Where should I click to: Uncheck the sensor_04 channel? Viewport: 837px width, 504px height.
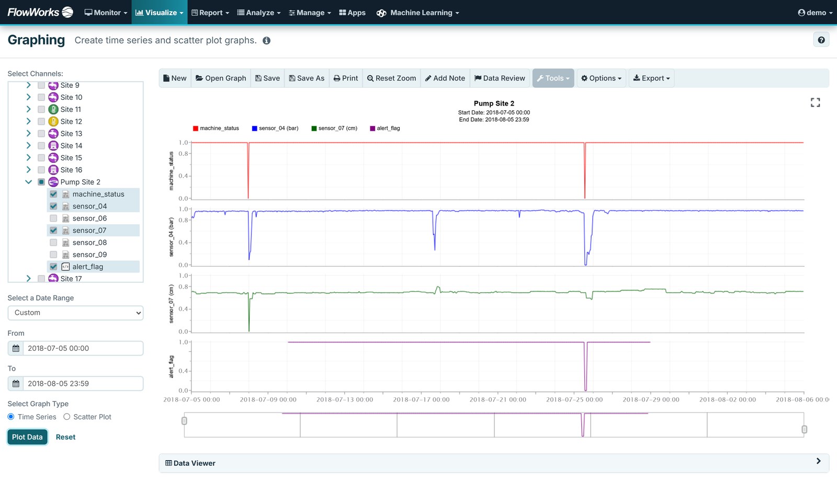pos(53,206)
